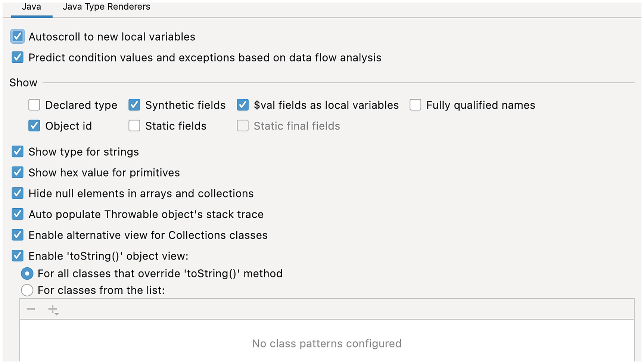Disable Auto populate Throwable object's stack trace
This screenshot has width=644, height=364.
18,214
